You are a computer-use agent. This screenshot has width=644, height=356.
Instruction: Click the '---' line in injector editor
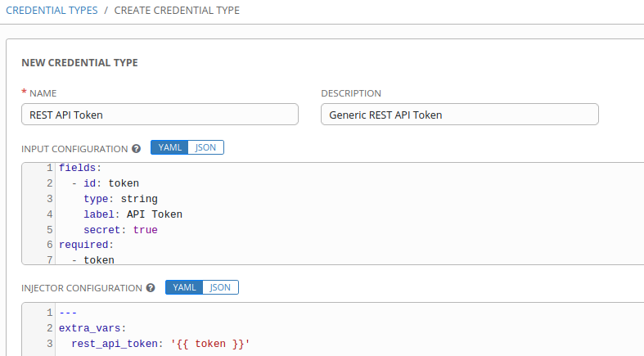[68, 313]
